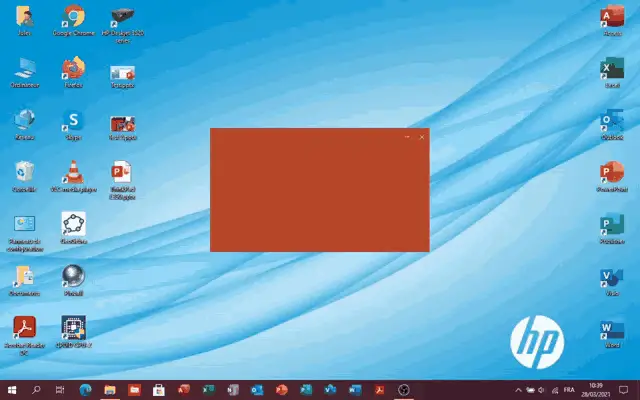Open the Publisher desktop shortcut
Image resolution: width=640 pixels, height=400 pixels.
click(x=611, y=224)
